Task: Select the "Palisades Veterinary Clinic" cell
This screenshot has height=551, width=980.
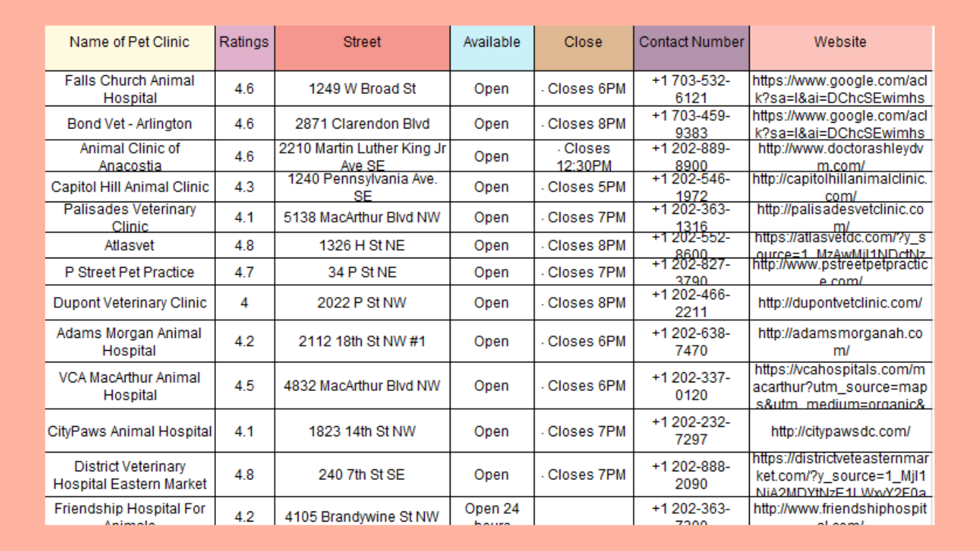Action: [130, 217]
